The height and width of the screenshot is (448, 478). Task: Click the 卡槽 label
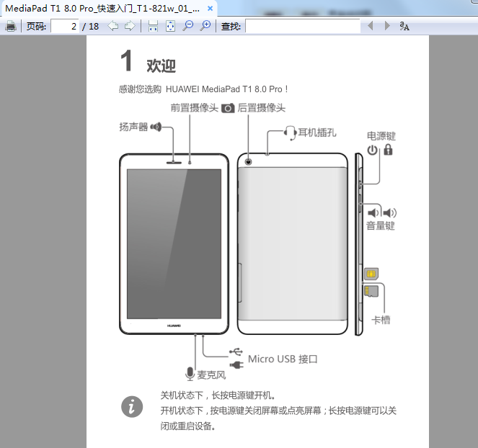click(381, 320)
